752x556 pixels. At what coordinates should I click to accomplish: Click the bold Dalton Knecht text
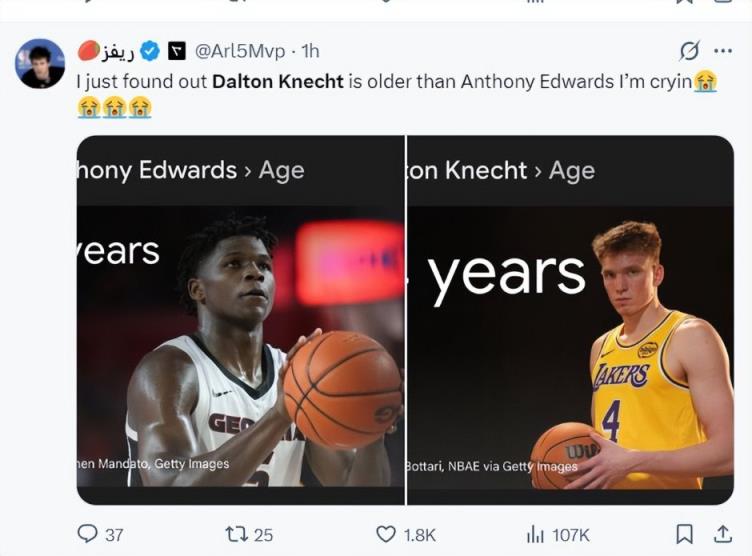coord(278,81)
